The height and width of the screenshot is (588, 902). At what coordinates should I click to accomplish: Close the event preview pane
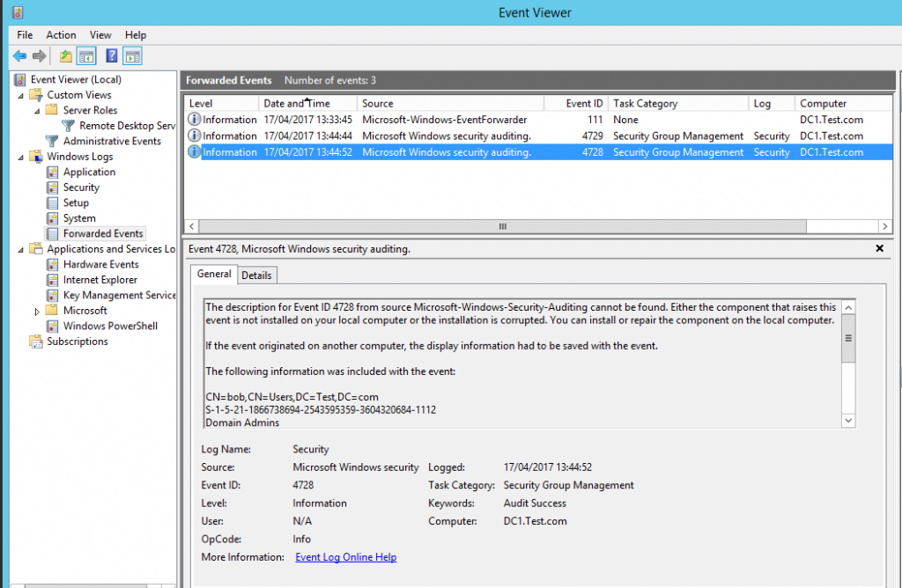tap(880, 248)
